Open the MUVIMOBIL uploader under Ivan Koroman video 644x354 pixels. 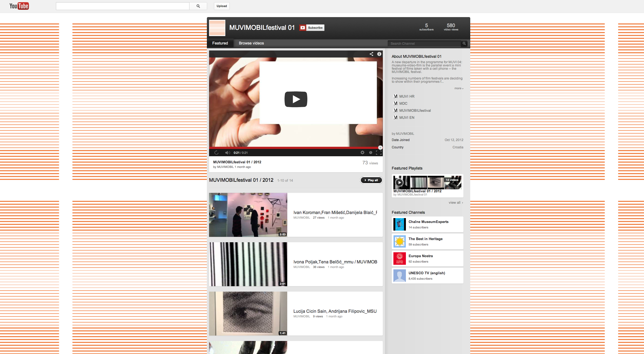pos(302,218)
